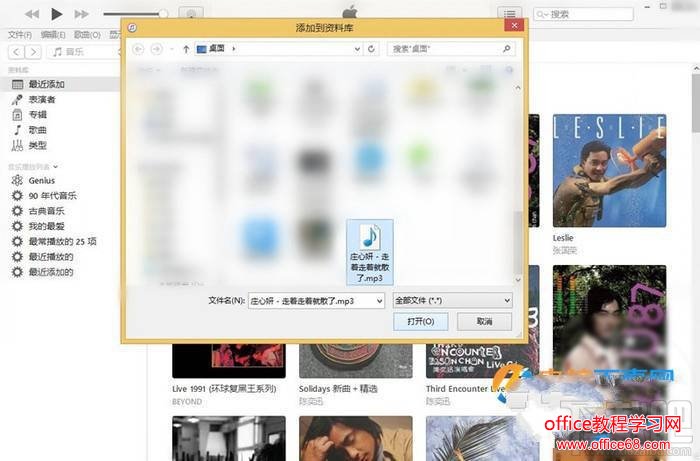The width and height of the screenshot is (700, 461).
Task: Expand the file name combo box list
Action: (x=379, y=301)
